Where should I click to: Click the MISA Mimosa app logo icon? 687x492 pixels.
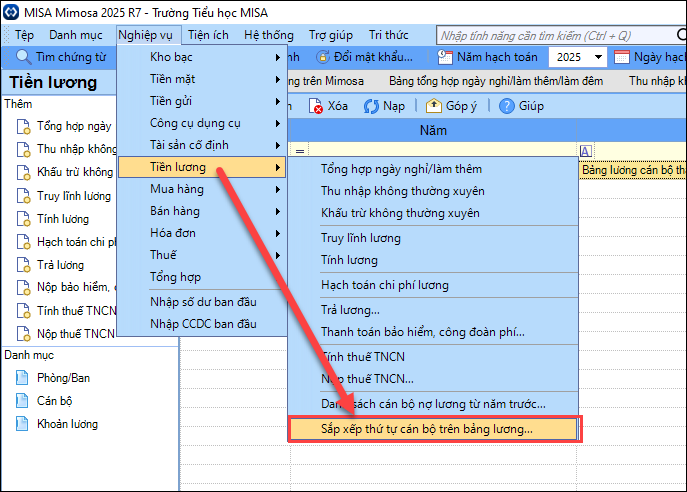click(x=11, y=12)
